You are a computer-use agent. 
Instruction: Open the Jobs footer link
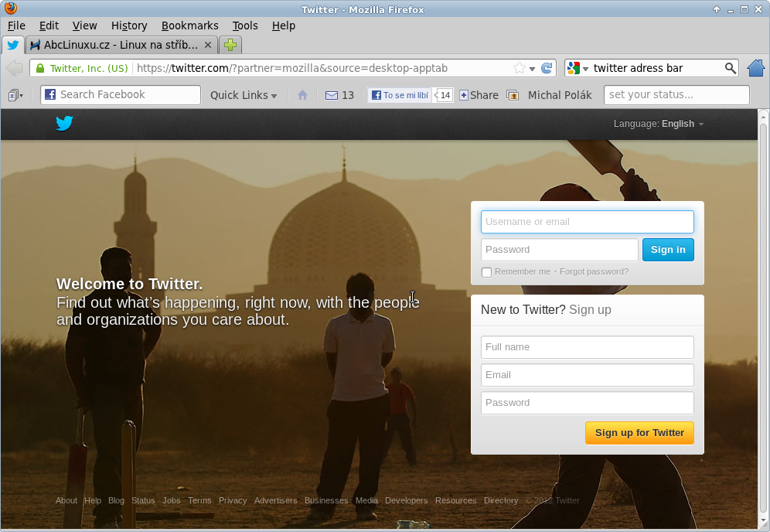(x=172, y=500)
